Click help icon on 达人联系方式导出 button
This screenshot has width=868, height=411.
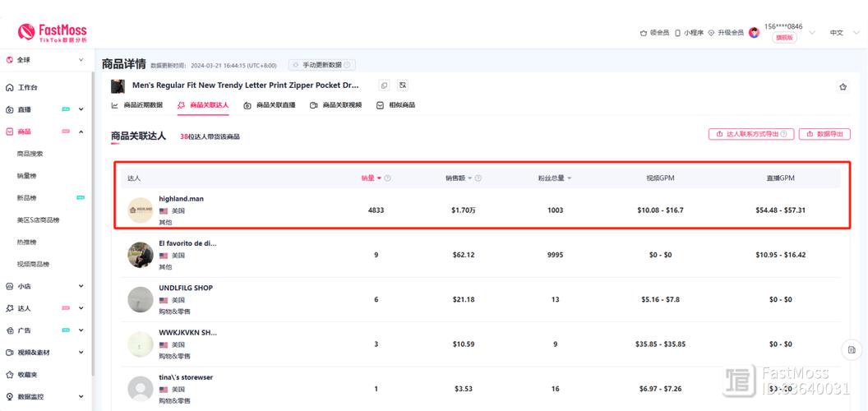tap(784, 134)
